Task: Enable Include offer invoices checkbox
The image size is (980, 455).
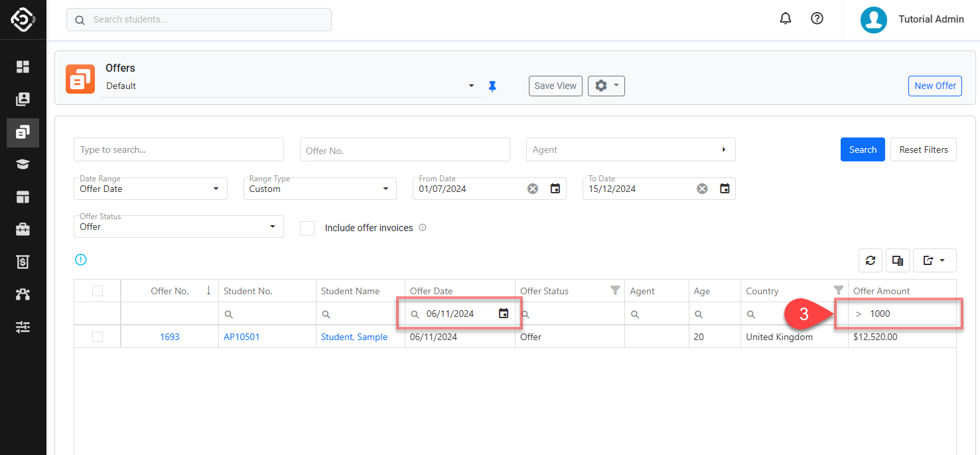Action: (307, 228)
